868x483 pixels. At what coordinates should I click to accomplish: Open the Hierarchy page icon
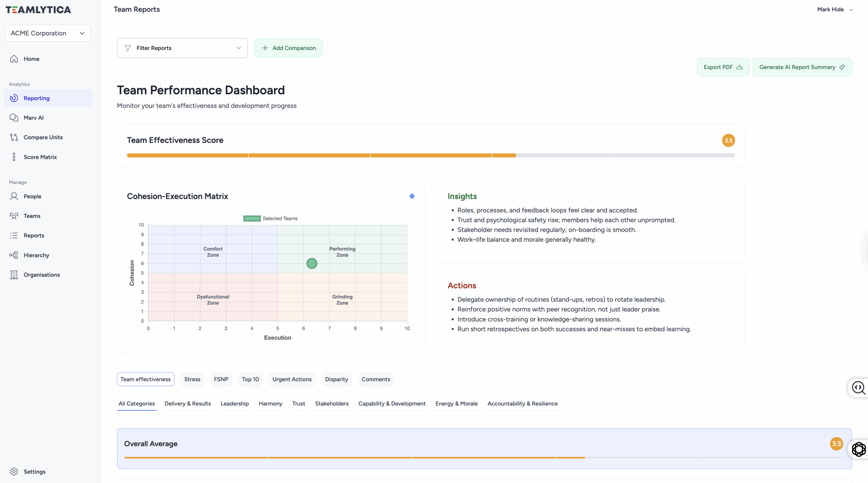click(14, 255)
